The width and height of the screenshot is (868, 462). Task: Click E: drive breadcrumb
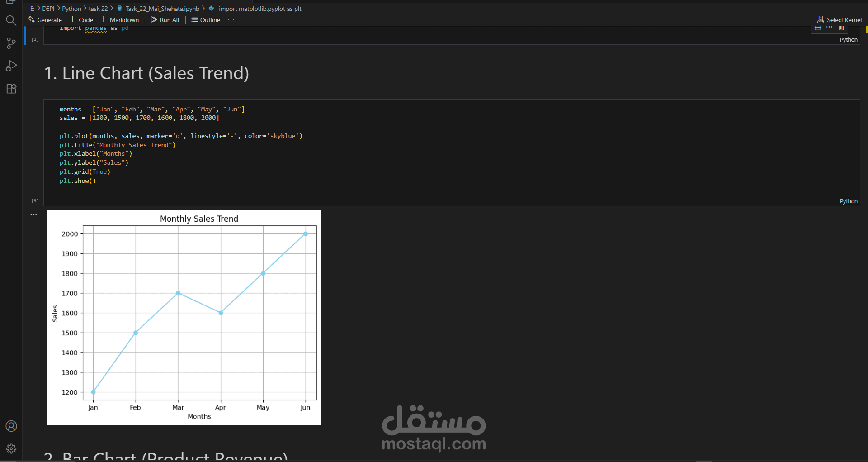33,9
